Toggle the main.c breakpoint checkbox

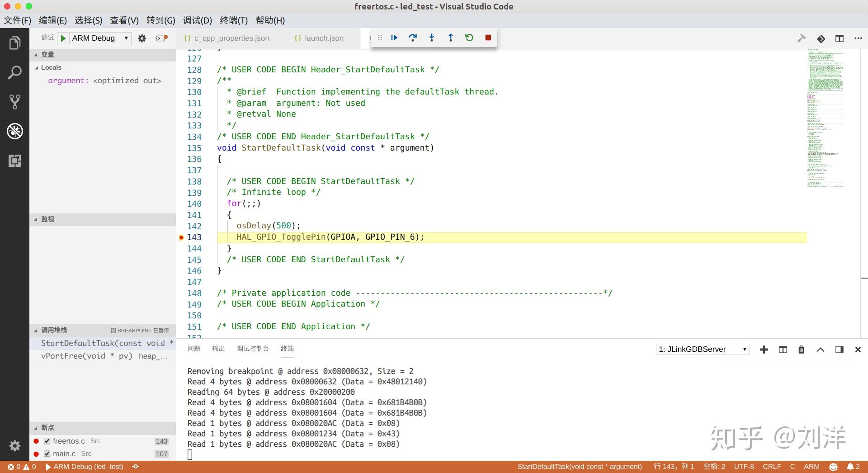(x=47, y=454)
